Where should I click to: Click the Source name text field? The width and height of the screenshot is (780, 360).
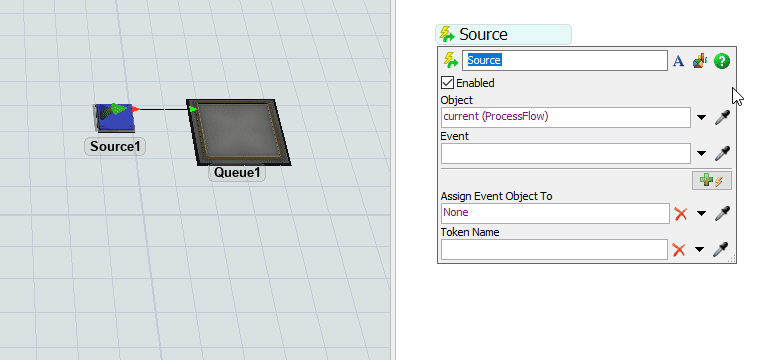tap(565, 61)
